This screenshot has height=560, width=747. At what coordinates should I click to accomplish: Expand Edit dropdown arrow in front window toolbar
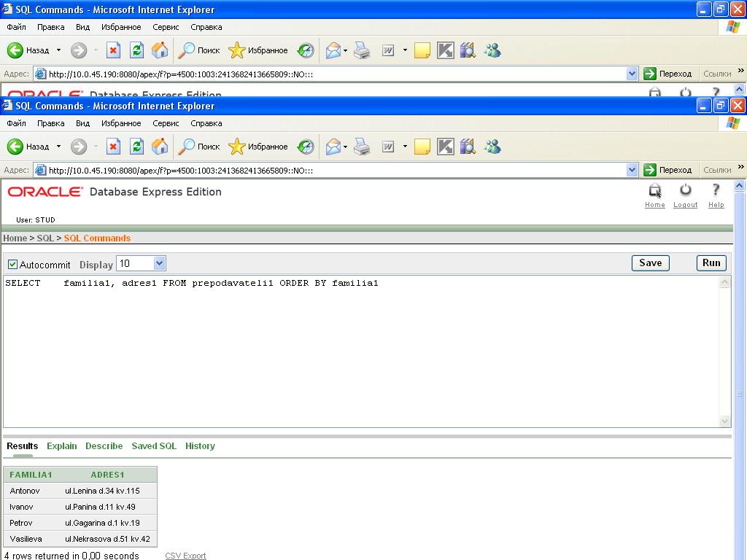click(x=405, y=147)
